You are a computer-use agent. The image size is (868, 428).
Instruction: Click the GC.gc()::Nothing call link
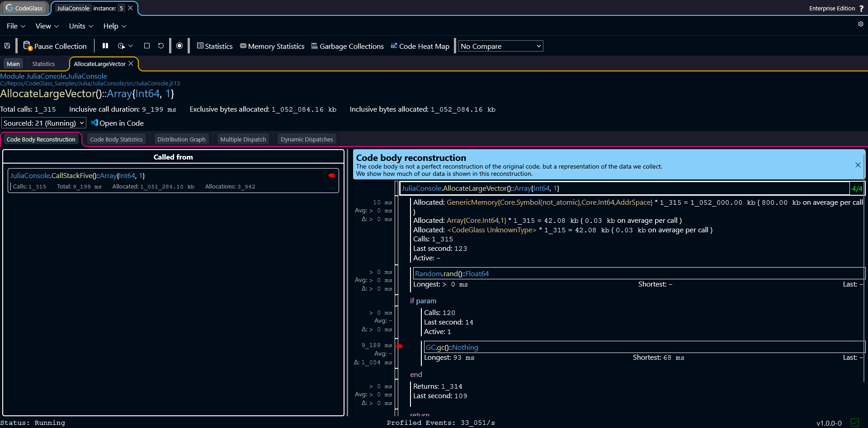tap(452, 348)
